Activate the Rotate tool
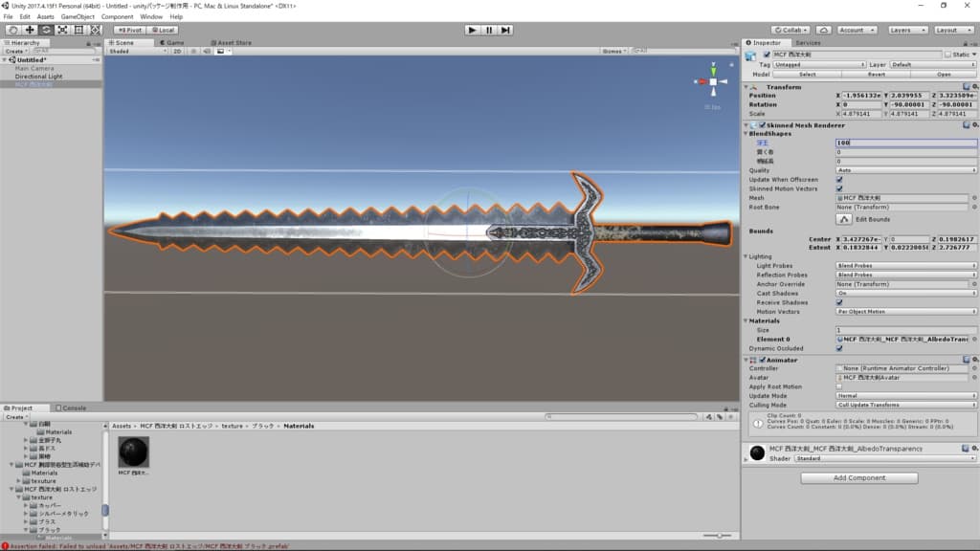This screenshot has height=551, width=980. click(x=45, y=30)
